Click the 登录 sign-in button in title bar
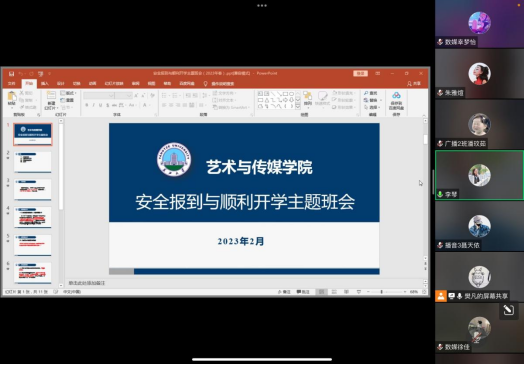 [360, 73]
